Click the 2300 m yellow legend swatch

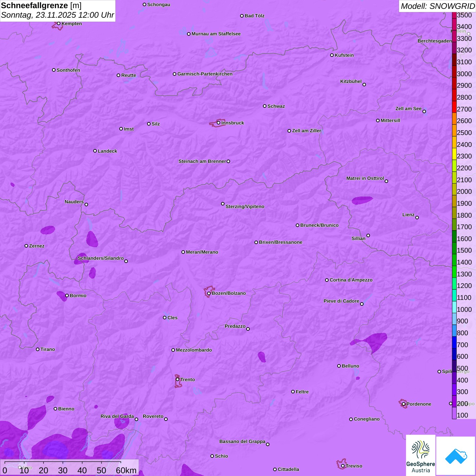(x=454, y=154)
